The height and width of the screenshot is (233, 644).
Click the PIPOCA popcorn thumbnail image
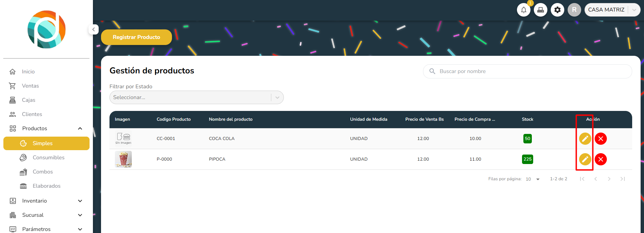(123, 159)
